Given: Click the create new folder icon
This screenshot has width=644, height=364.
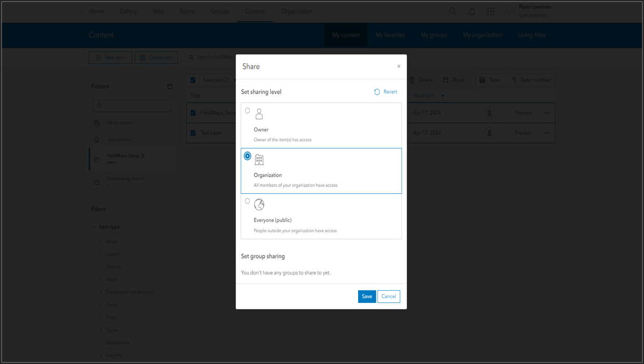Looking at the screenshot, I should [x=170, y=86].
